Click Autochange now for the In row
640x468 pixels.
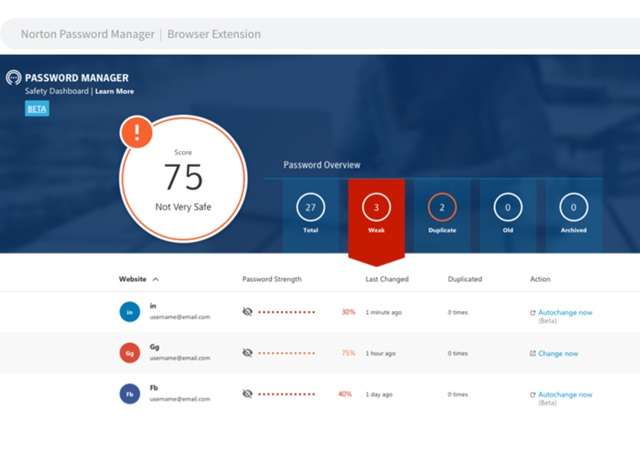pyautogui.click(x=565, y=313)
